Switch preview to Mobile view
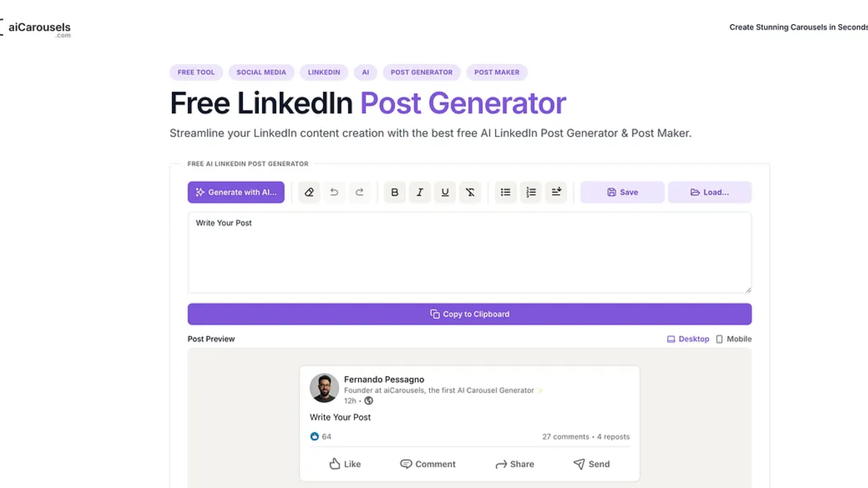 pyautogui.click(x=734, y=339)
